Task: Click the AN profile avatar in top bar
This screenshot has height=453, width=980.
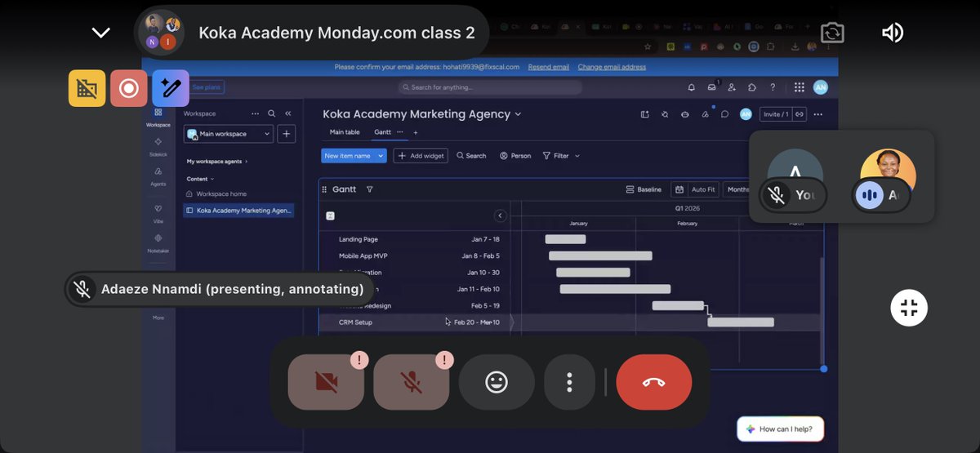Action: [820, 87]
